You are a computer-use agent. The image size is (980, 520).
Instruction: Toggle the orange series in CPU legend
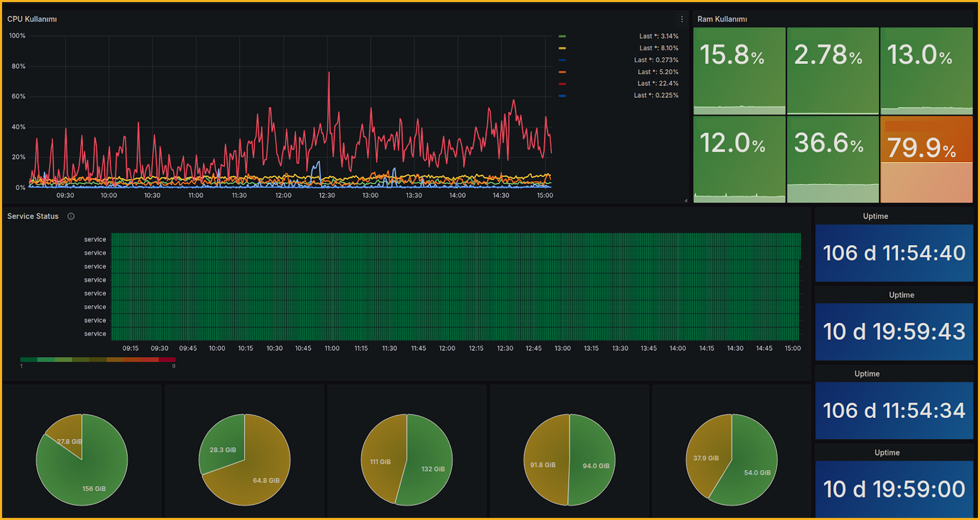(562, 71)
